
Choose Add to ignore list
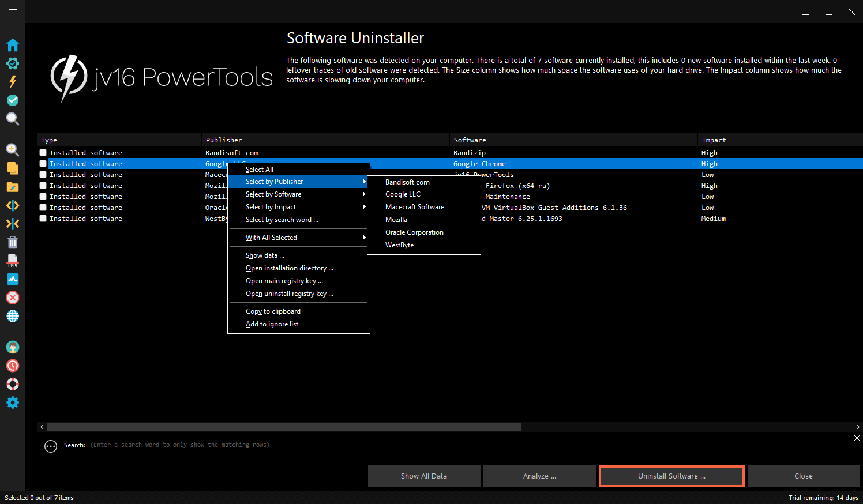[298, 324]
